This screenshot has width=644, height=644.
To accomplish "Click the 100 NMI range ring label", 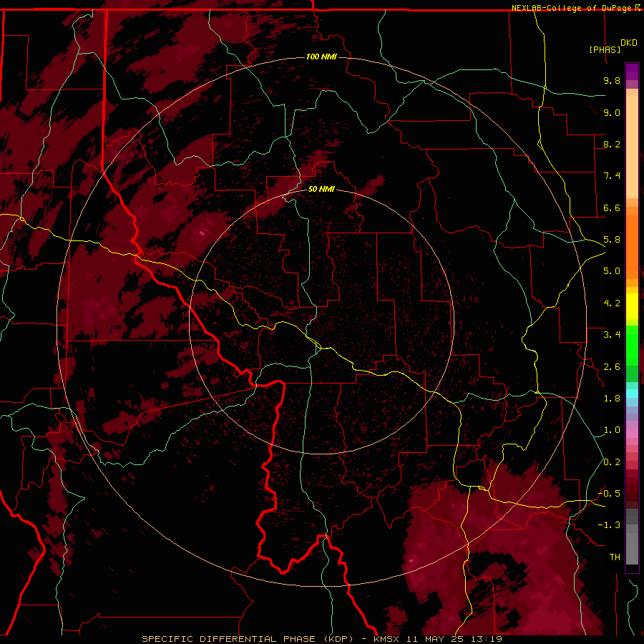I will [x=321, y=57].
